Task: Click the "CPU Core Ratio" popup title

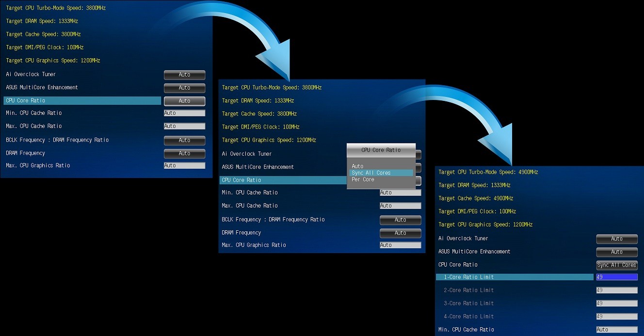Action: pyautogui.click(x=381, y=150)
